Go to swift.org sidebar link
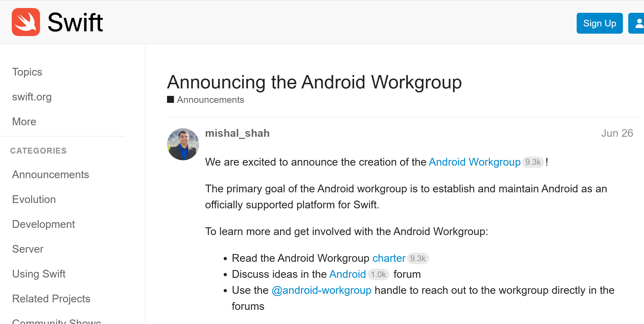 32,97
